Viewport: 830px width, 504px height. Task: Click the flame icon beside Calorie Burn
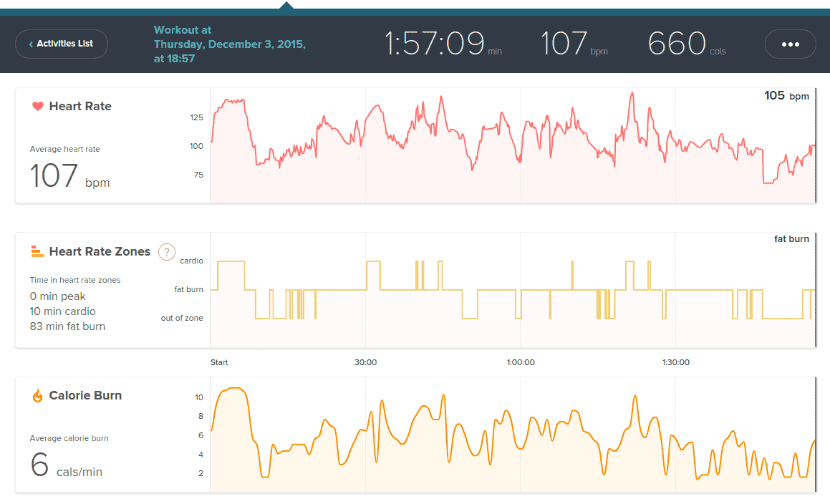(x=37, y=396)
